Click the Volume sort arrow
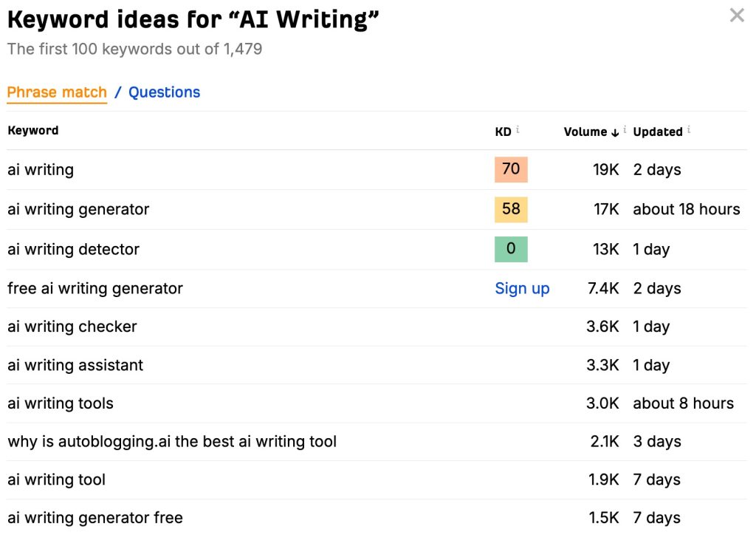This screenshot has height=535, width=756. pos(614,132)
